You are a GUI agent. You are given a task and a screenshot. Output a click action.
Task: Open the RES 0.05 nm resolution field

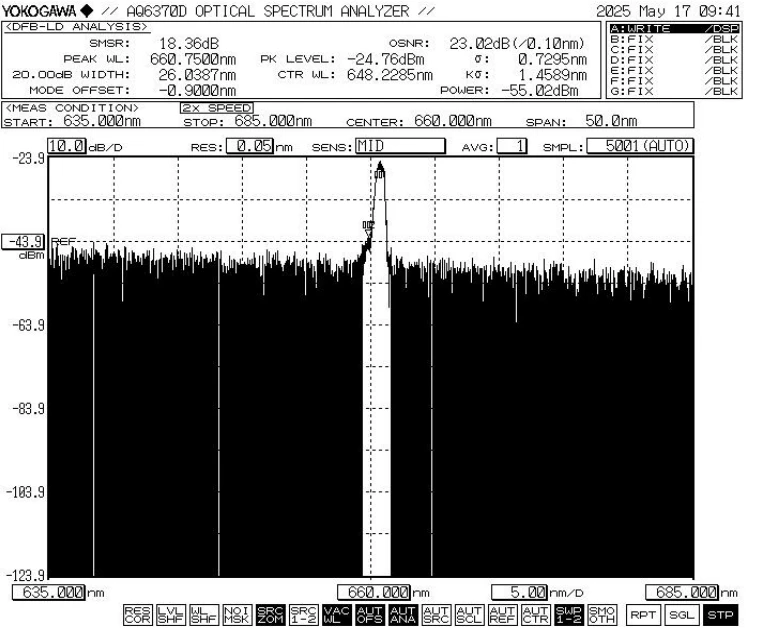[249, 146]
